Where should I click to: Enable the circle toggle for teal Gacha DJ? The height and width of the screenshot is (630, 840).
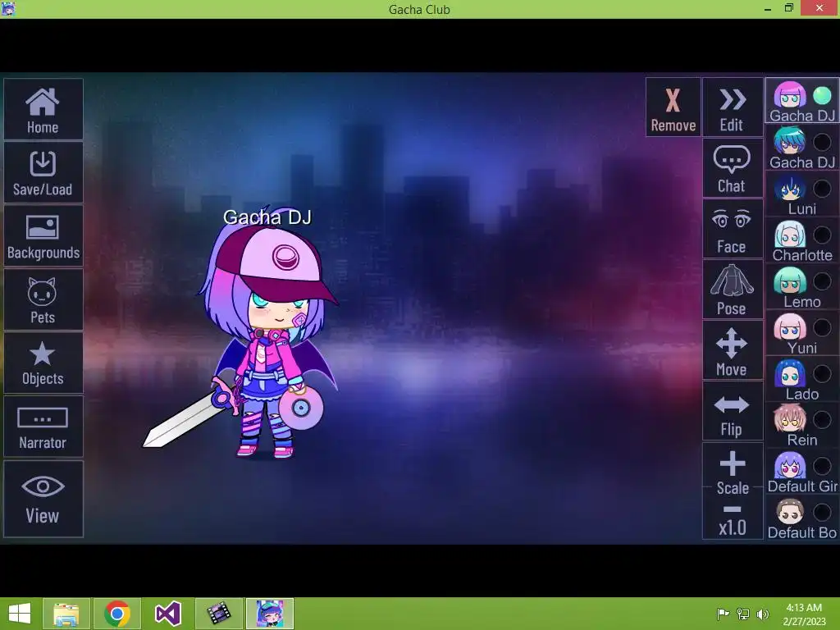pyautogui.click(x=822, y=143)
